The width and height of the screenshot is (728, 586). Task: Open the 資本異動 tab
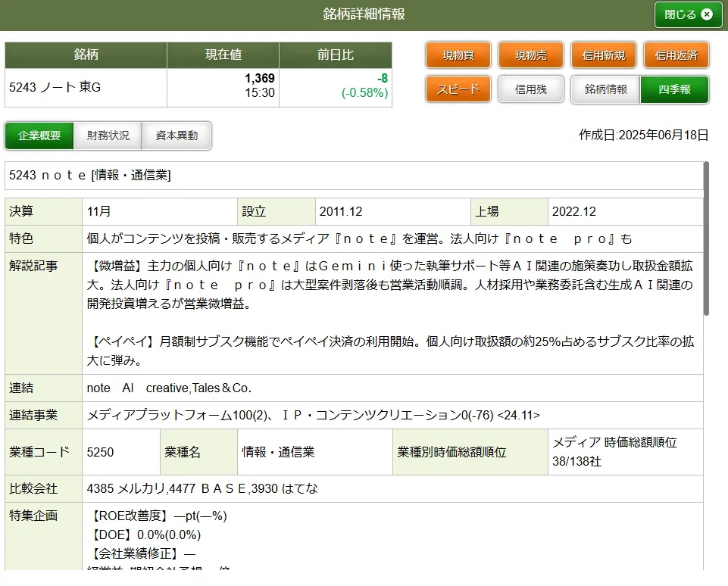point(177,136)
